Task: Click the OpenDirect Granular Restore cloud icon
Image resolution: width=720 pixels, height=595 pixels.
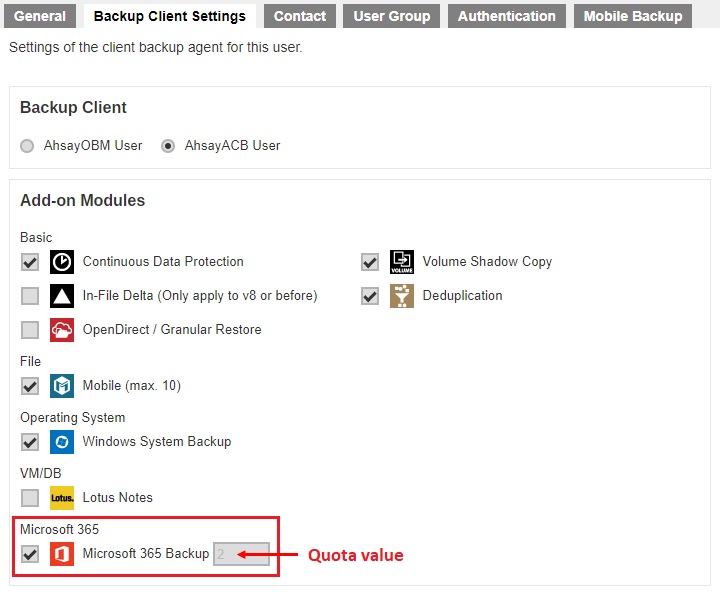Action: click(x=62, y=330)
